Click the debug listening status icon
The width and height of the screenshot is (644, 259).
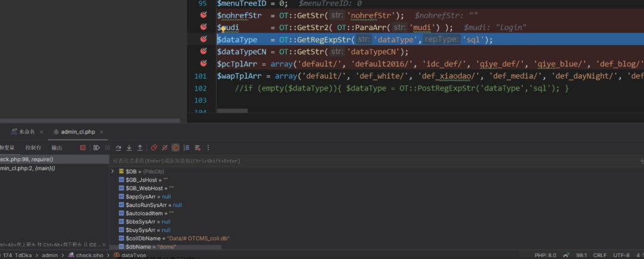click(567, 255)
